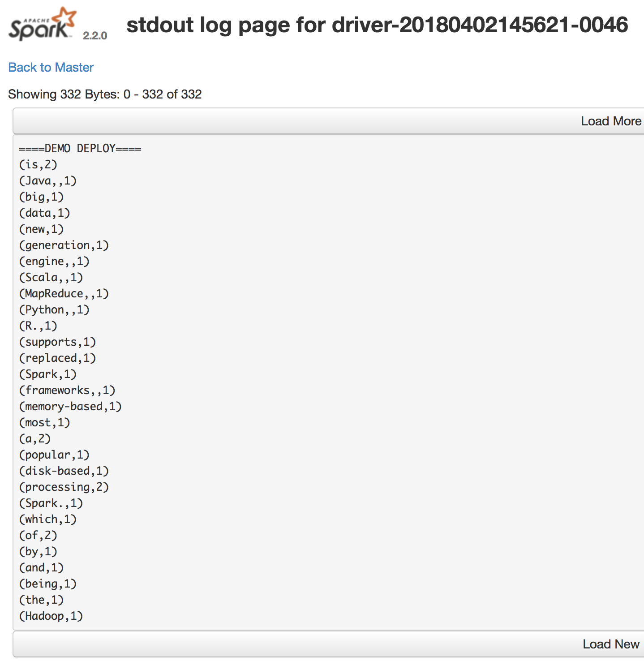Click the Apache Spark logo

pyautogui.click(x=43, y=24)
